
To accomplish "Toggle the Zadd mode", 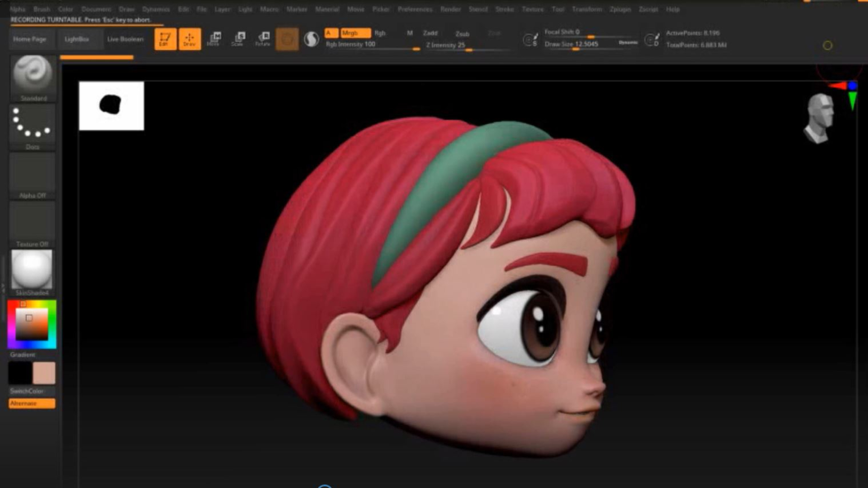I will click(x=430, y=33).
